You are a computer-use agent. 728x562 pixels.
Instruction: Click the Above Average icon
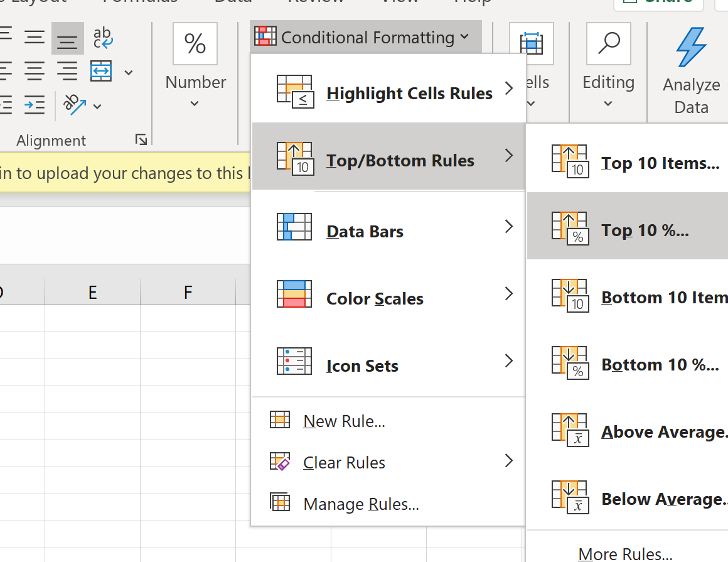click(x=570, y=430)
